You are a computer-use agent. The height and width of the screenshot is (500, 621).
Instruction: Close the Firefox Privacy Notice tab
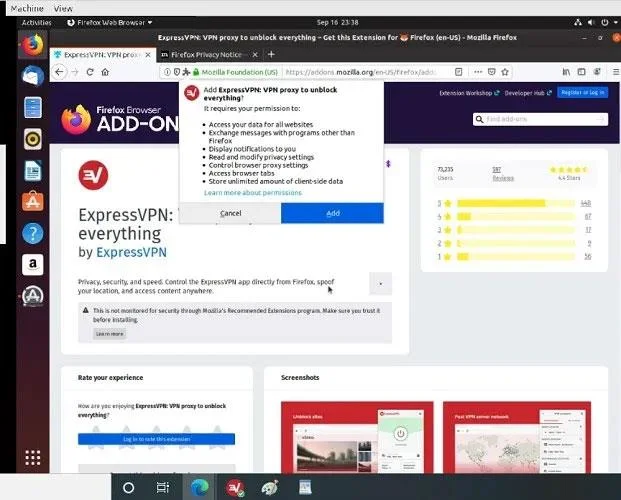(x=255, y=55)
